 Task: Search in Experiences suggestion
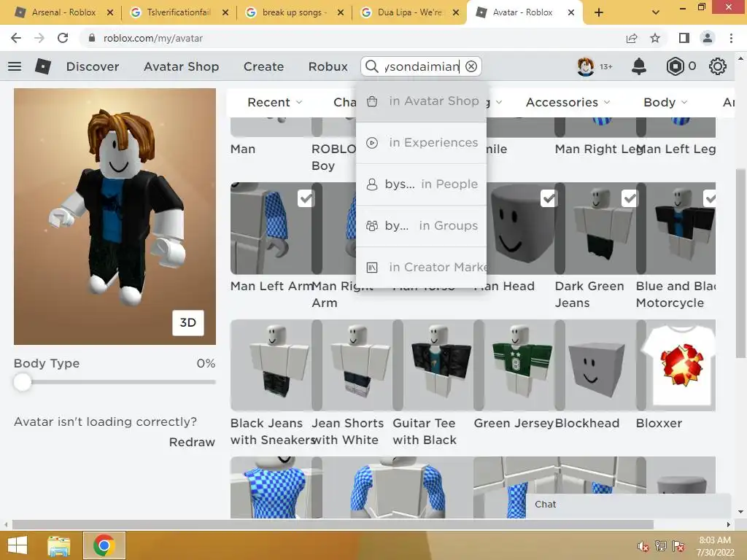pos(421,142)
